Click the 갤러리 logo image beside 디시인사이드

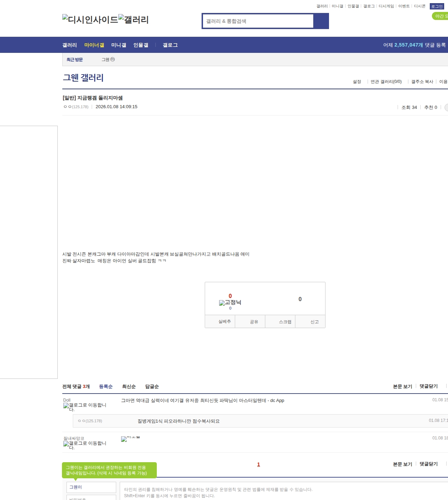pos(133,20)
